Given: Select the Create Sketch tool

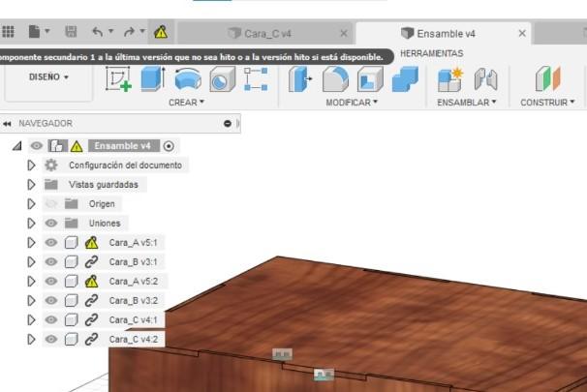Looking at the screenshot, I should 118,79.
